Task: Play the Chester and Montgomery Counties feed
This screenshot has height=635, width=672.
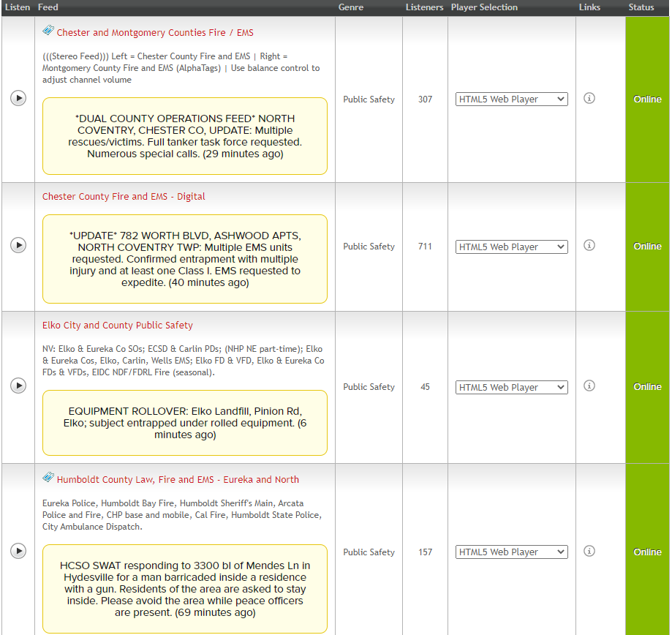Action: coord(18,98)
